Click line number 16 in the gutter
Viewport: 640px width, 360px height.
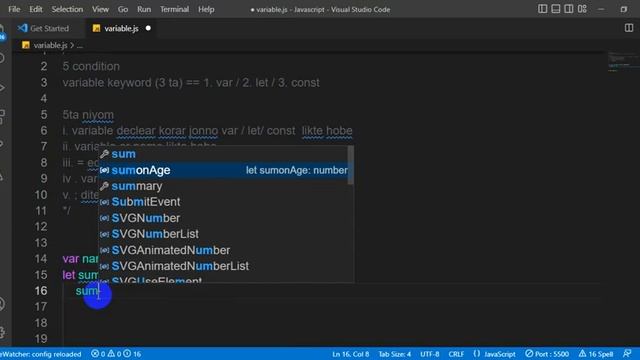pyautogui.click(x=41, y=291)
